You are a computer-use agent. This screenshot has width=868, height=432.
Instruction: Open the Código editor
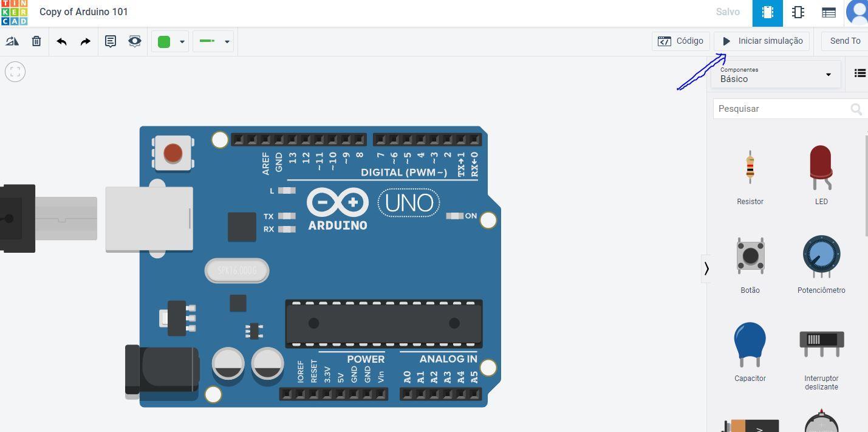[680, 41]
